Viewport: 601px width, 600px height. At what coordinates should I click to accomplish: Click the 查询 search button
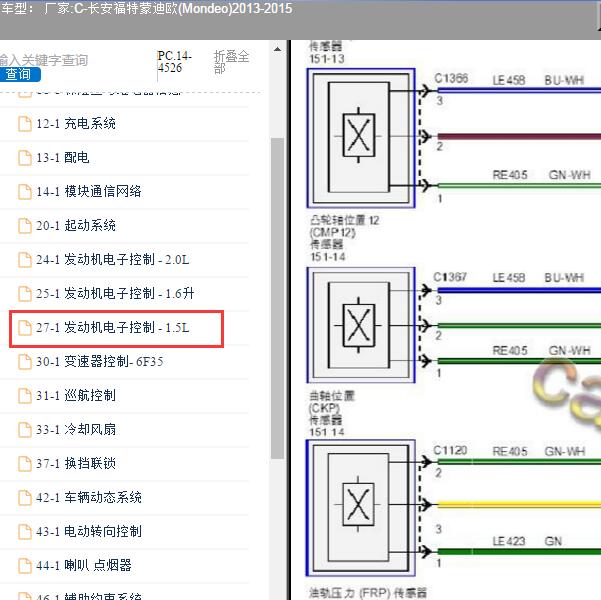(x=19, y=74)
